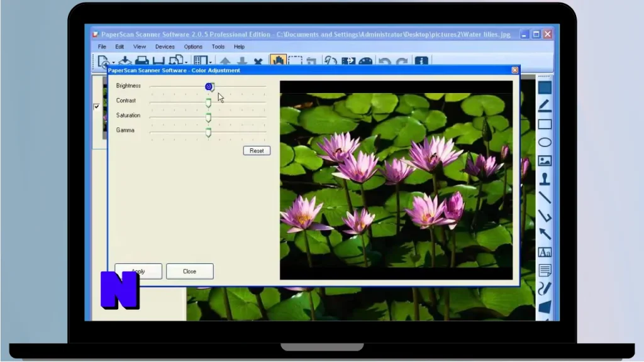This screenshot has width=644, height=362.
Task: Open the View menu
Action: [140, 47]
